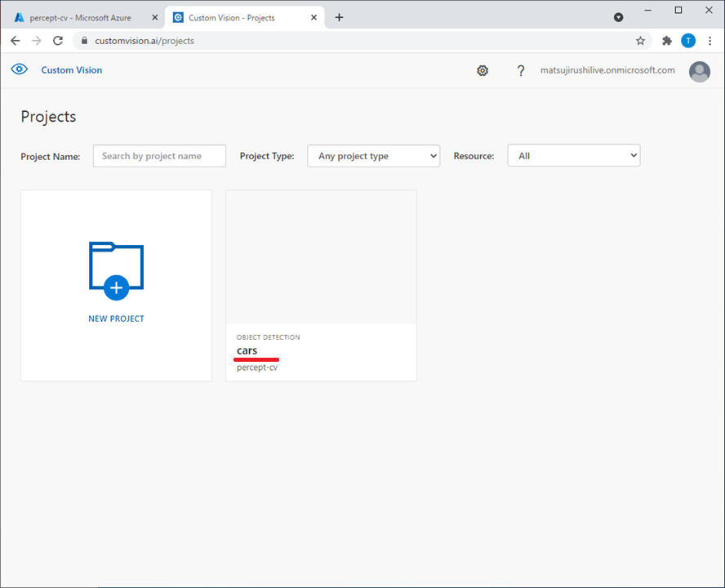
Task: Click the OBJECT DETECTION label
Action: [x=268, y=337]
